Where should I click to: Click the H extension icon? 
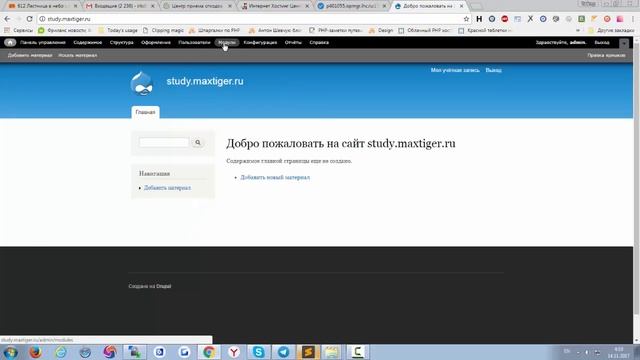[479, 19]
